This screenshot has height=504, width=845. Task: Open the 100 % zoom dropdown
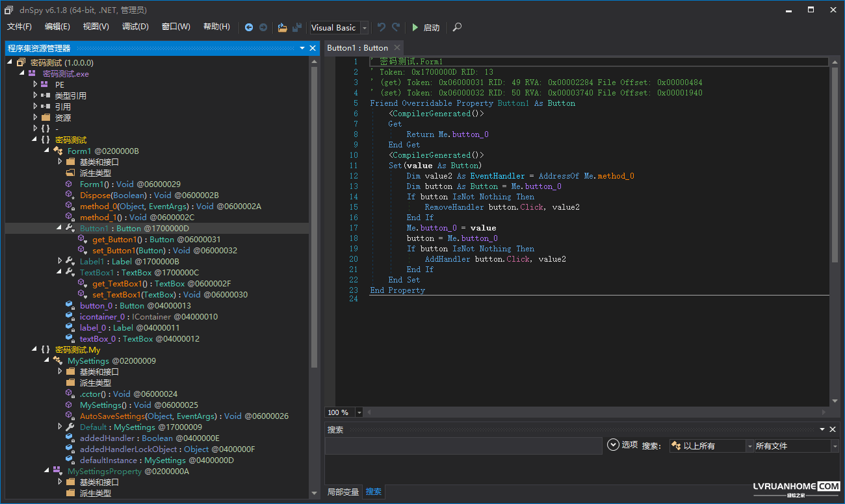pos(359,412)
